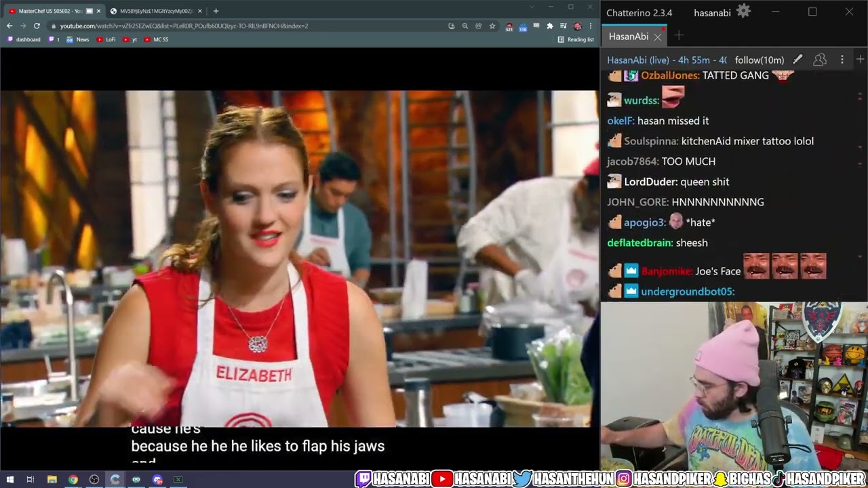Click username Banjomike in chat
The image size is (868, 488).
click(x=667, y=271)
